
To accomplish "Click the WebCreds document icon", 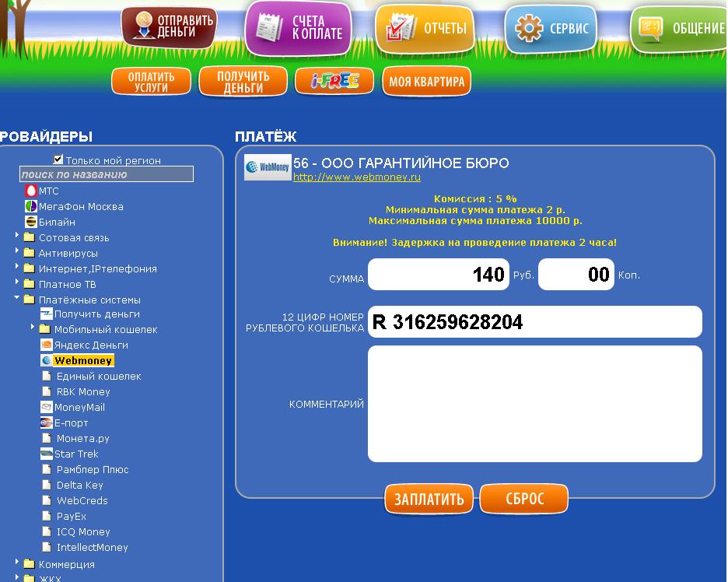I will click(47, 500).
